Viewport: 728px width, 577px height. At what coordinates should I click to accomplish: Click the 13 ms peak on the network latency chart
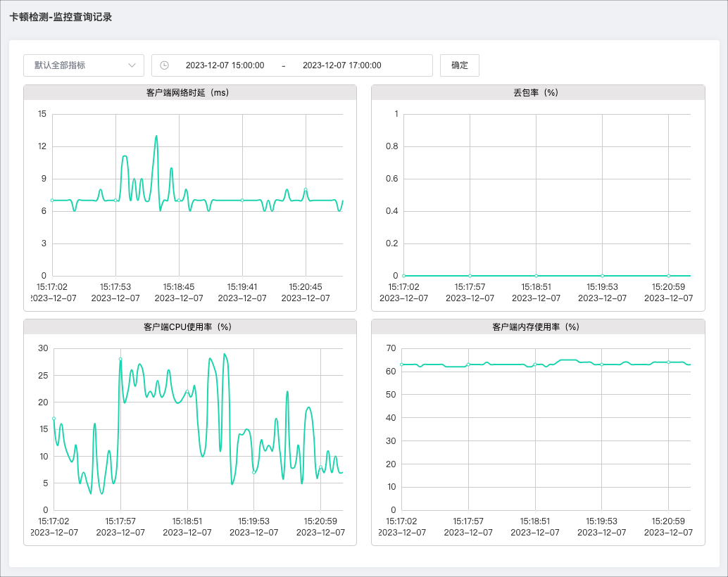[x=156, y=136]
